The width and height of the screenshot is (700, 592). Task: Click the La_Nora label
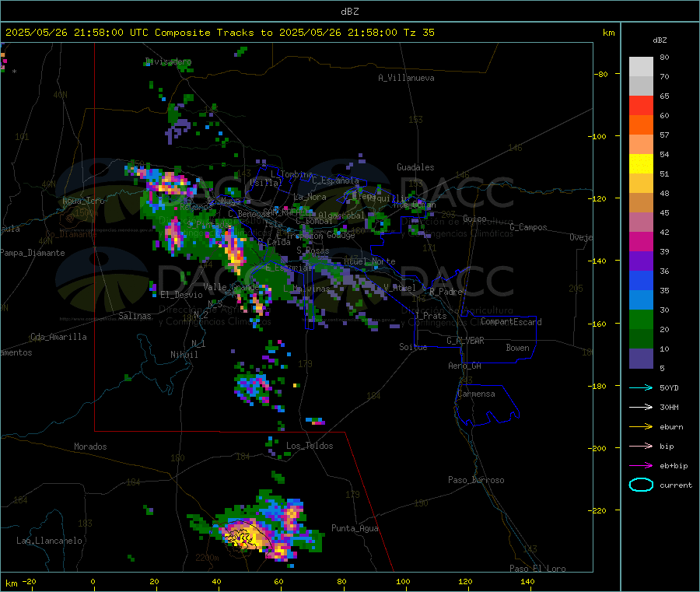click(310, 197)
